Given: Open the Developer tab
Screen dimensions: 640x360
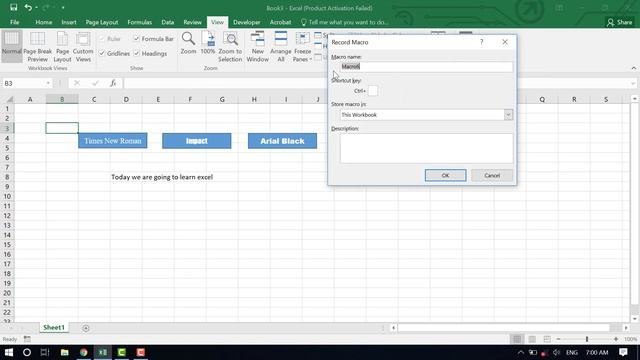Looking at the screenshot, I should 247,22.
